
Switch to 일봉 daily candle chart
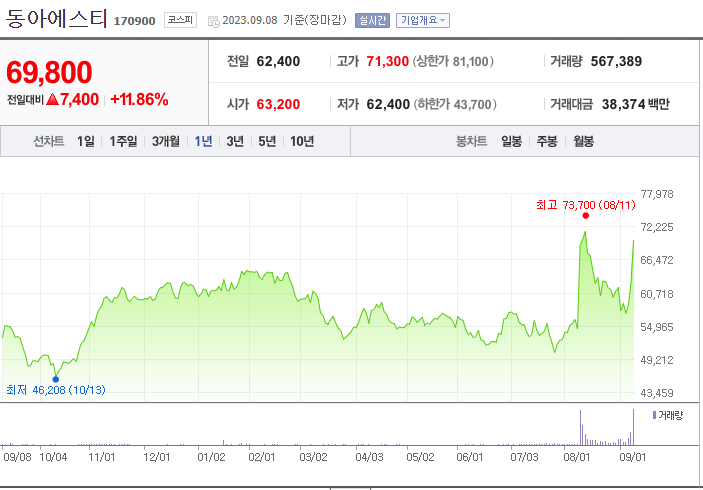click(512, 141)
